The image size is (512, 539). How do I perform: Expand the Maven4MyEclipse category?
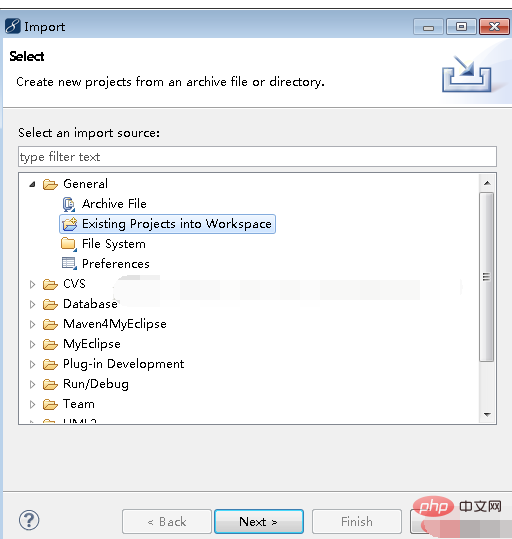tap(32, 324)
